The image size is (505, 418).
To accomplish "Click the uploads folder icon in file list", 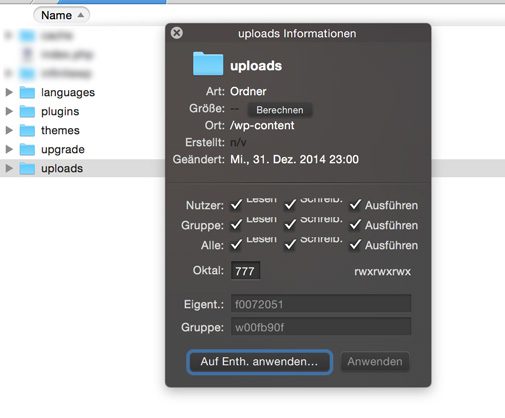I will 27,169.
